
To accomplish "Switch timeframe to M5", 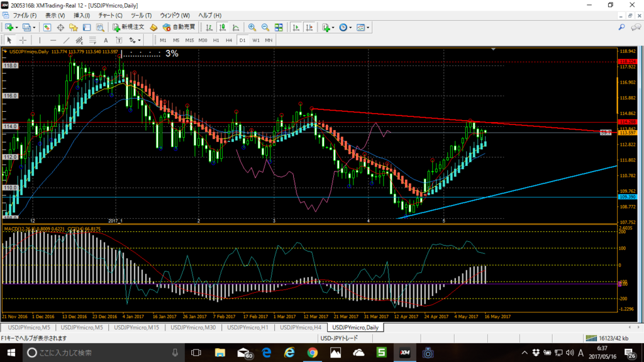I will (x=176, y=40).
